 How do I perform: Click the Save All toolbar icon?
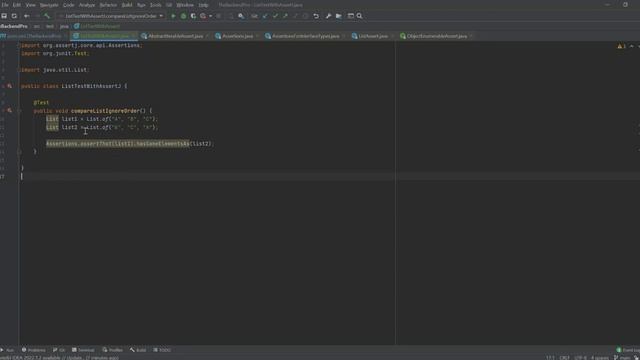4,16
